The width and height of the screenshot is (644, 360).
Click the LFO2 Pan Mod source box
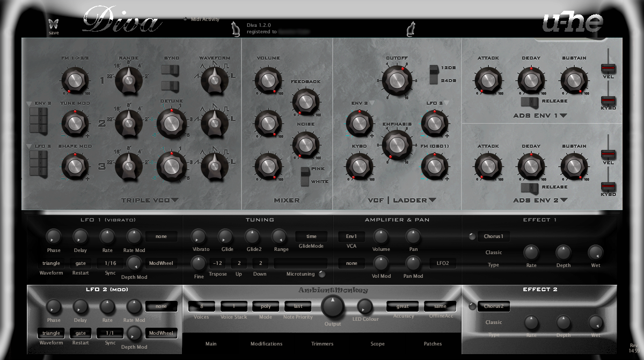tap(443, 263)
